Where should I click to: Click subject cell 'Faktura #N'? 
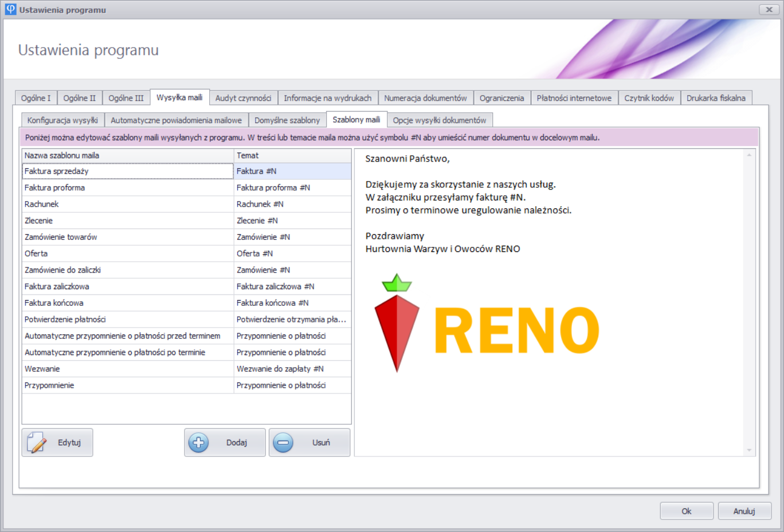coord(292,171)
